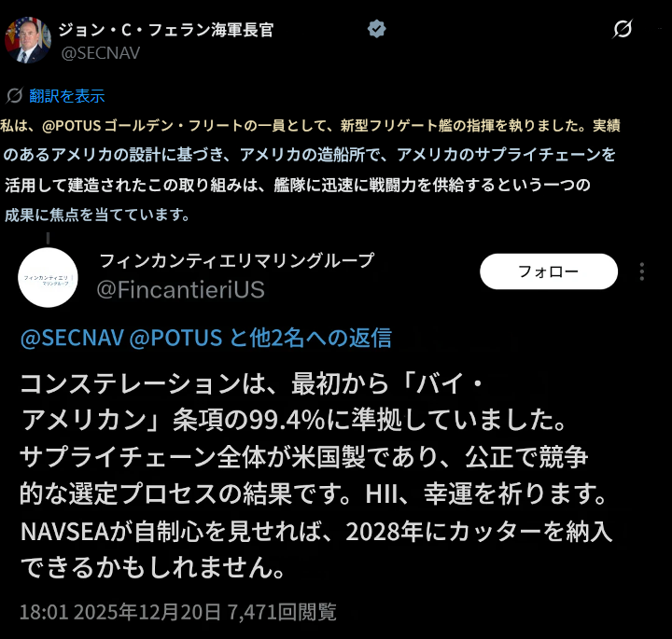Show translation via 翻訳を表示 link
The height and width of the screenshot is (639, 672).
click(67, 96)
